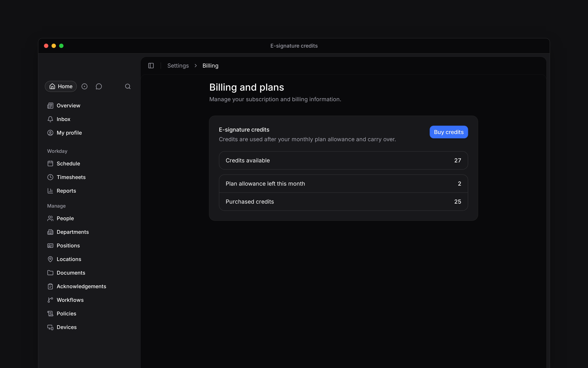Image resolution: width=588 pixels, height=368 pixels.
Task: Select Positions in the sidebar
Action: [x=68, y=246]
